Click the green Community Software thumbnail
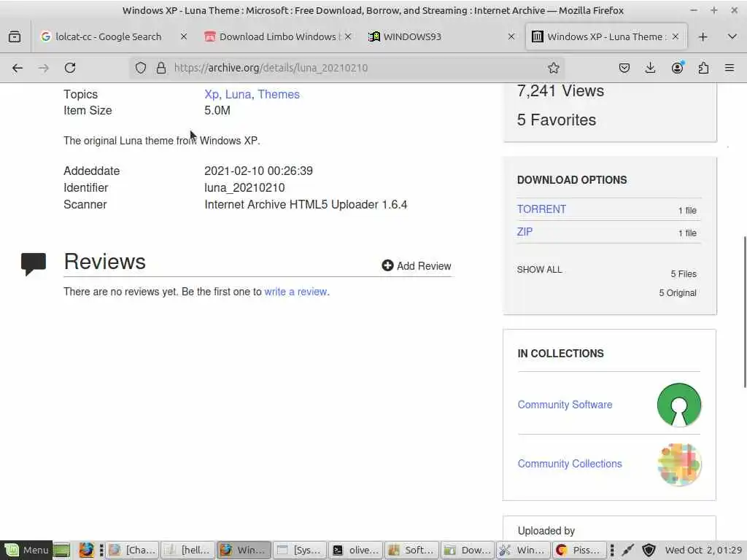 point(679,405)
